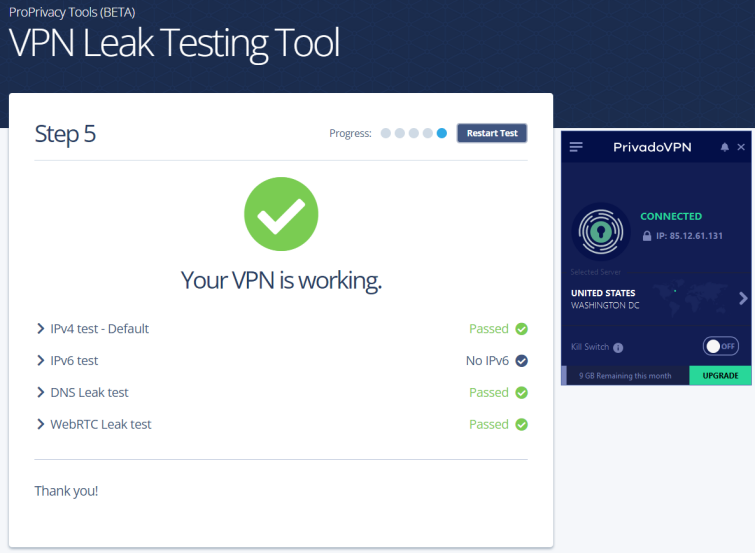This screenshot has height=553, width=755.
Task: Expand the IPv4 test - Default row
Action: (40, 329)
